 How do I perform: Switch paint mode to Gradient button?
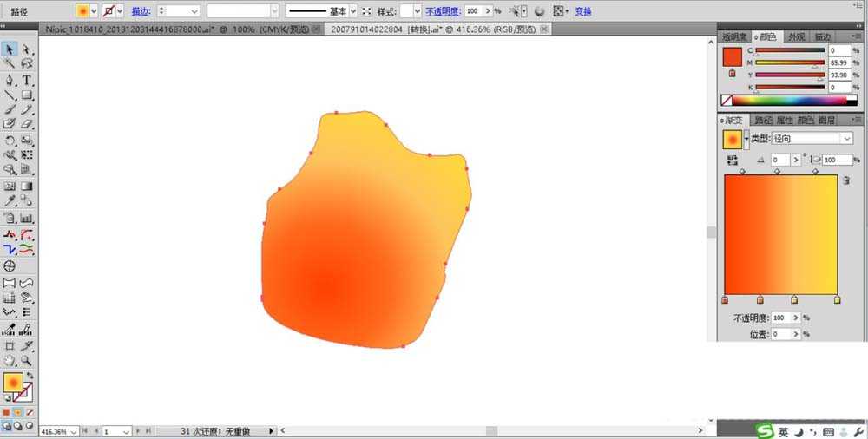(x=17, y=412)
